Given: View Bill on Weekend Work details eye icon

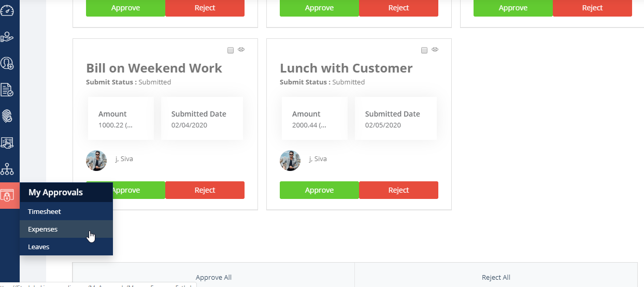Looking at the screenshot, I should click(x=241, y=50).
